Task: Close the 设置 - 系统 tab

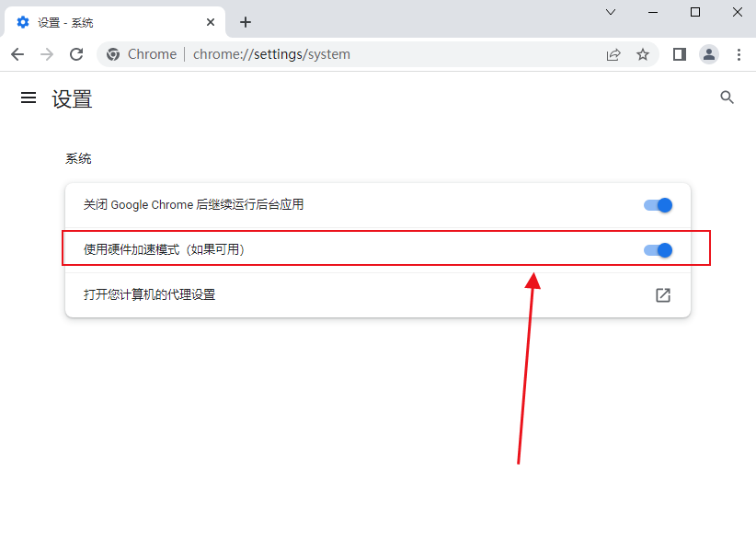Action: [x=211, y=22]
